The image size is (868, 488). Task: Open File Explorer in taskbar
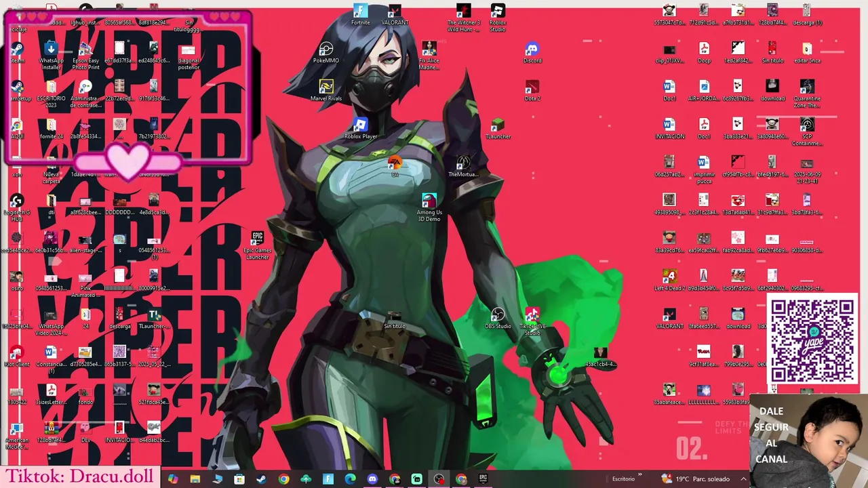[x=195, y=479]
